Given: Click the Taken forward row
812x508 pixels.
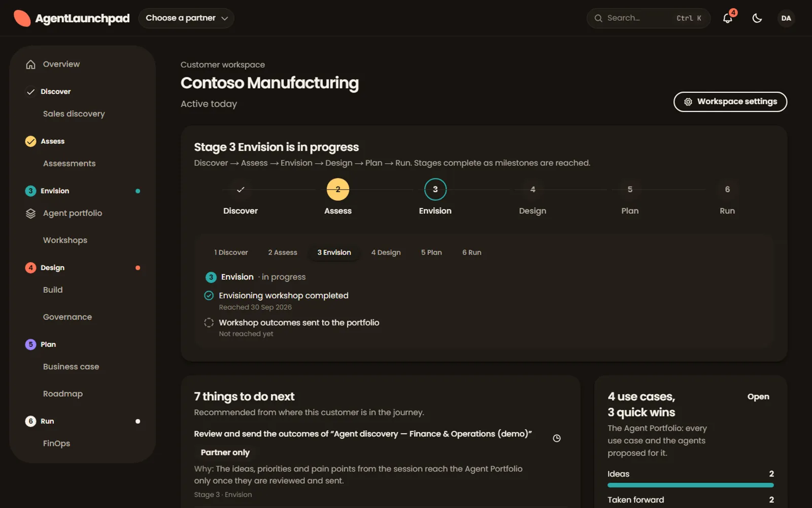Looking at the screenshot, I should click(x=690, y=500).
